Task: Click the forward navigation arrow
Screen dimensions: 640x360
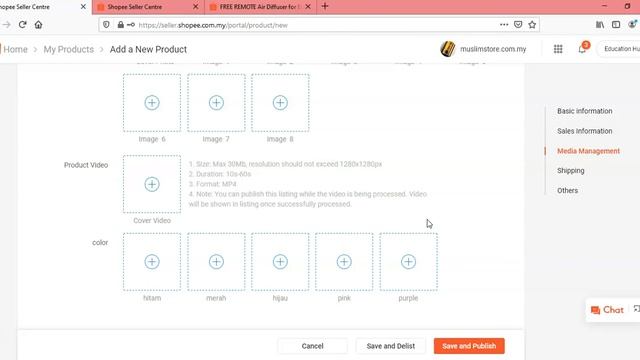Action: (6, 24)
